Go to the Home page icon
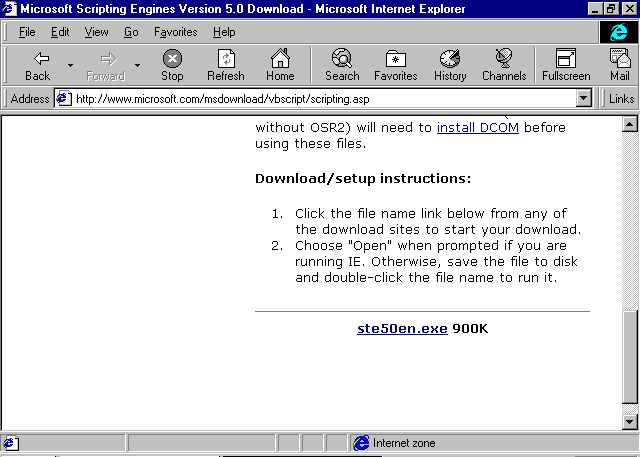 coord(280,65)
